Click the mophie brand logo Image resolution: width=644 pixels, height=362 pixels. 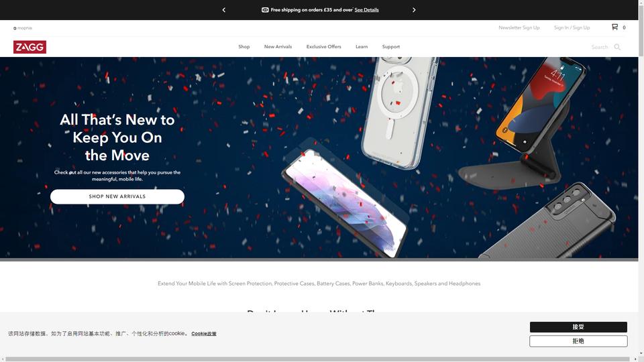(x=23, y=28)
